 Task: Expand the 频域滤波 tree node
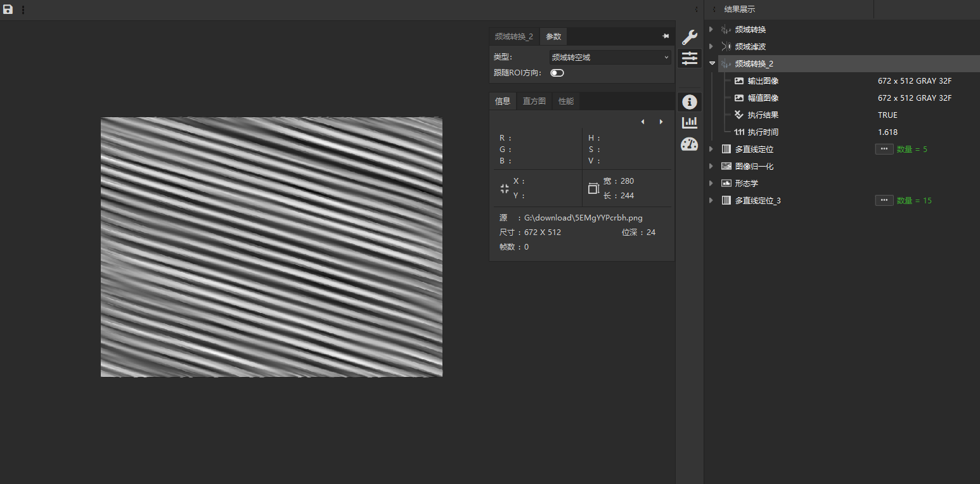[x=711, y=46]
